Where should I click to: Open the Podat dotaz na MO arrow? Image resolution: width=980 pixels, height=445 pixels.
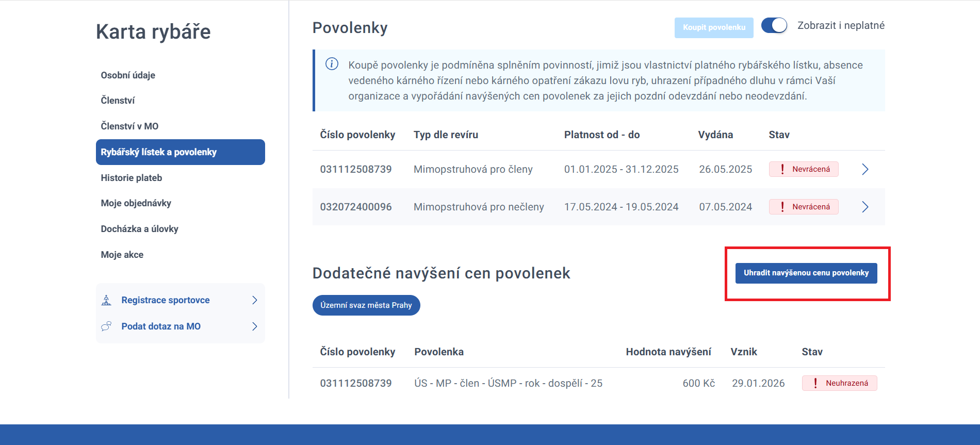point(254,326)
